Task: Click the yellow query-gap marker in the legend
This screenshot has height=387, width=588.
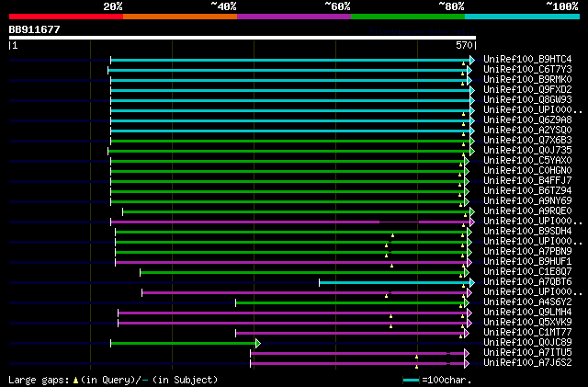Action: pos(75,381)
